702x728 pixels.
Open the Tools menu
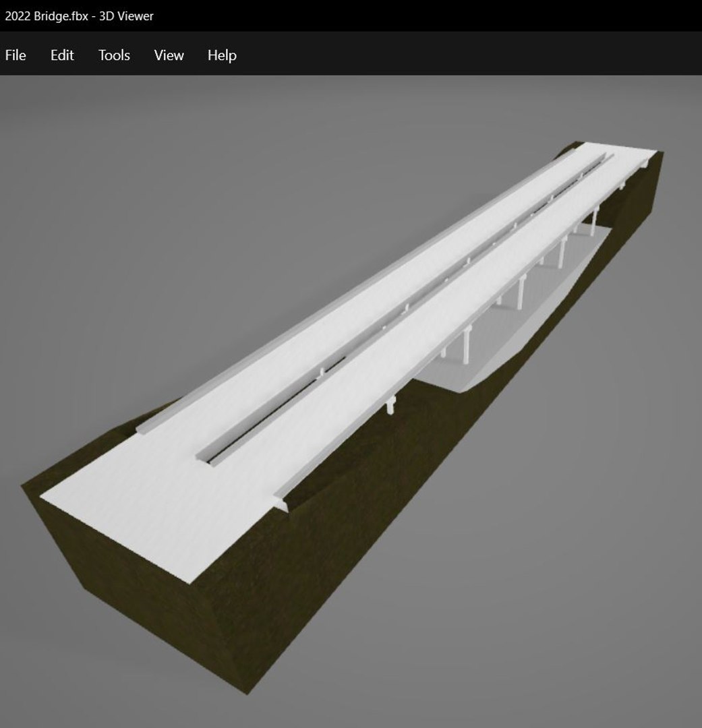click(x=114, y=55)
